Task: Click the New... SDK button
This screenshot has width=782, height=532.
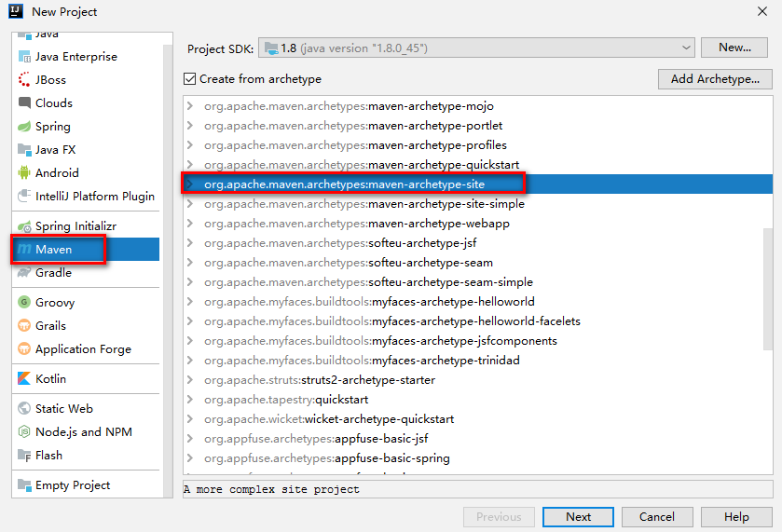Action: click(734, 48)
